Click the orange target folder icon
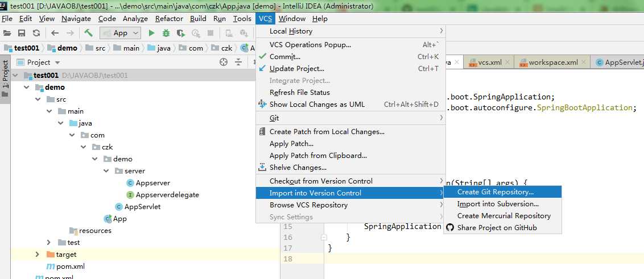 pos(50,255)
